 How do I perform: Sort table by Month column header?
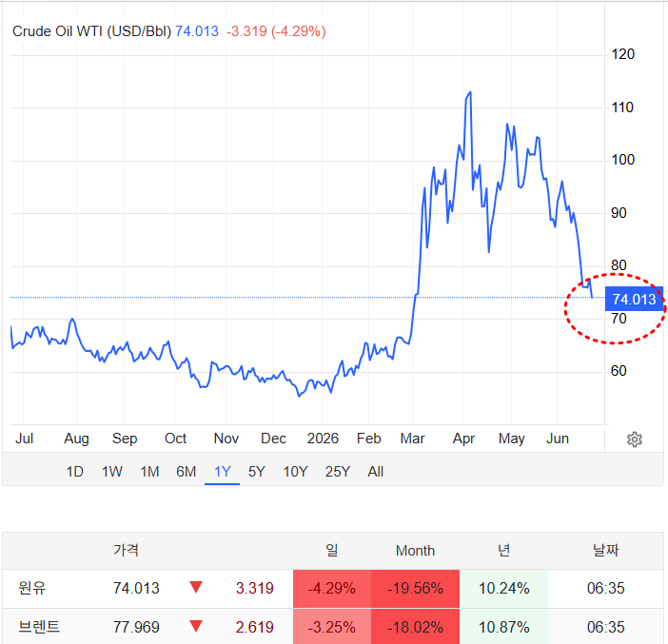click(x=415, y=550)
